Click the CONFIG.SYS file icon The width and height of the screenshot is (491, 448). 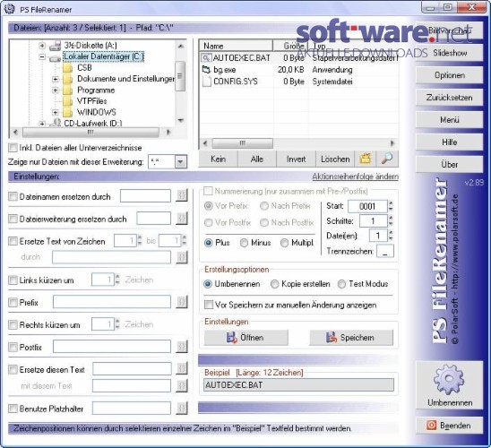click(x=206, y=82)
